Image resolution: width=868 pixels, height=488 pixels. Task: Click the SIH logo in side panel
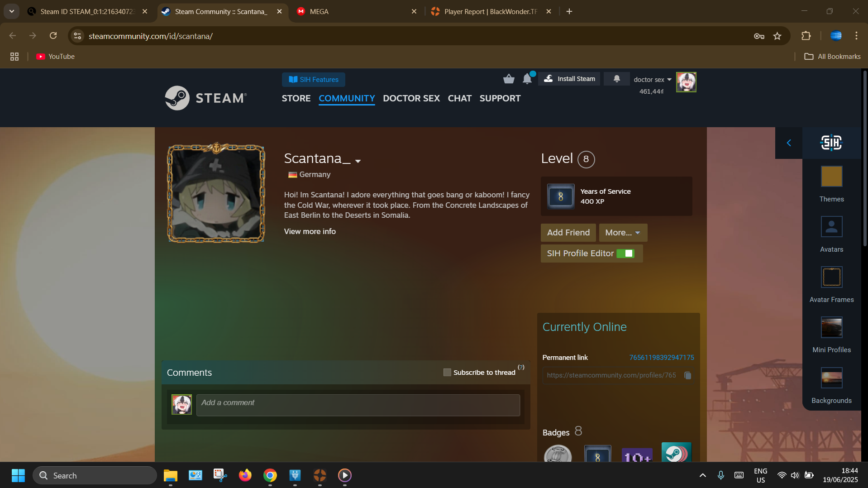[x=831, y=143]
